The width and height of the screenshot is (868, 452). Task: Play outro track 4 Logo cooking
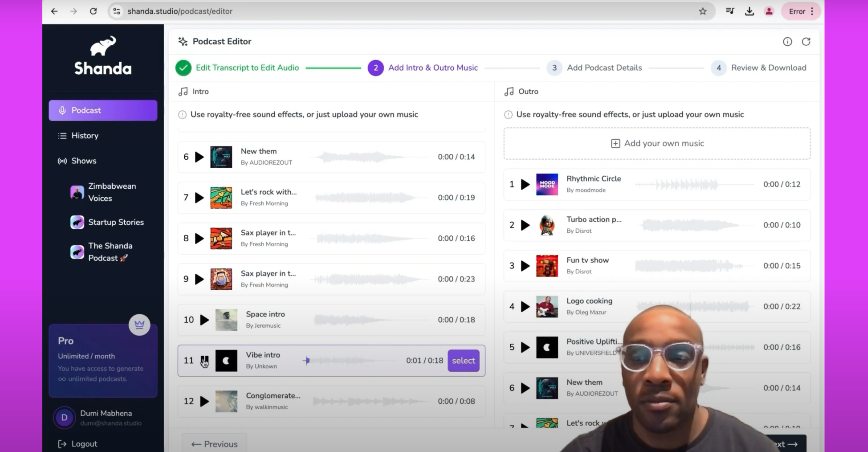coord(525,307)
